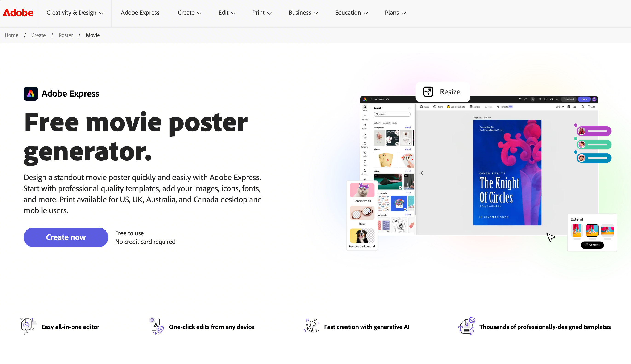Click the cloud sync icon beside My Design

[388, 99]
